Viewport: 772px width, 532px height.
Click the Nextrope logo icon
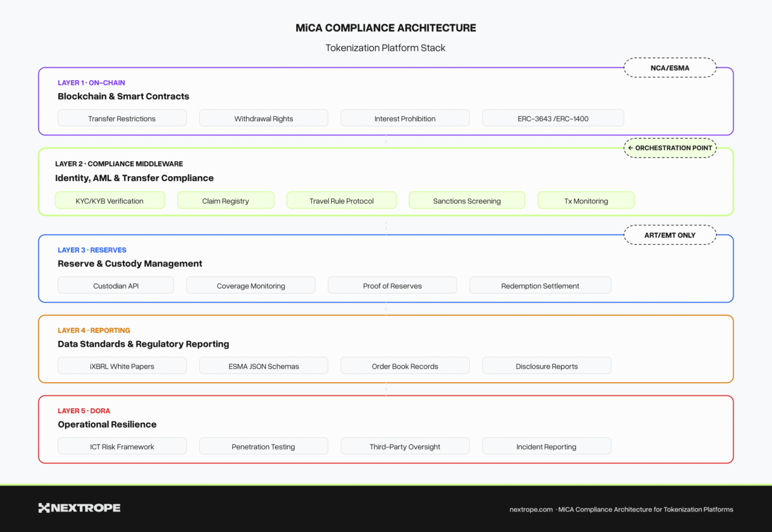click(44, 508)
